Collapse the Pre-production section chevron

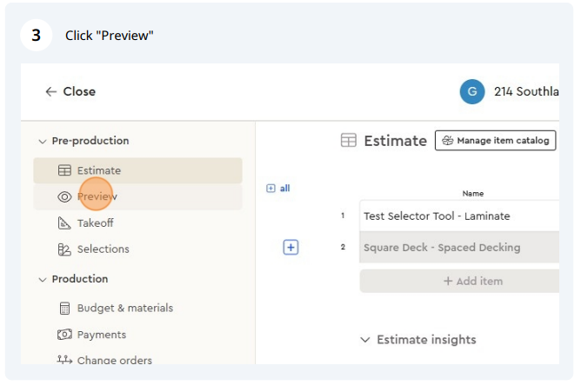point(43,142)
